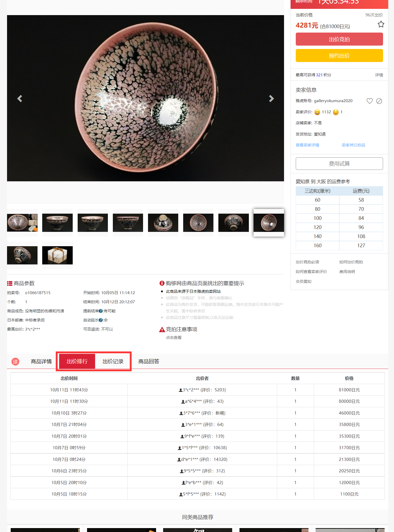Screen dimensions: 394x532
Task: Click the 96次出价 bid count
Action: pyautogui.click(x=374, y=15)
